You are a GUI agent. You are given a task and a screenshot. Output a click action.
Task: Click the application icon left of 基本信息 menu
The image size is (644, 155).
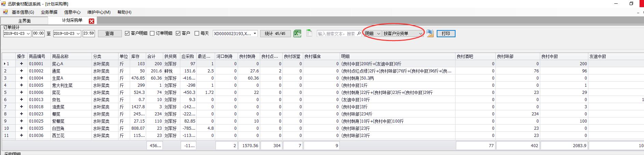(5, 12)
